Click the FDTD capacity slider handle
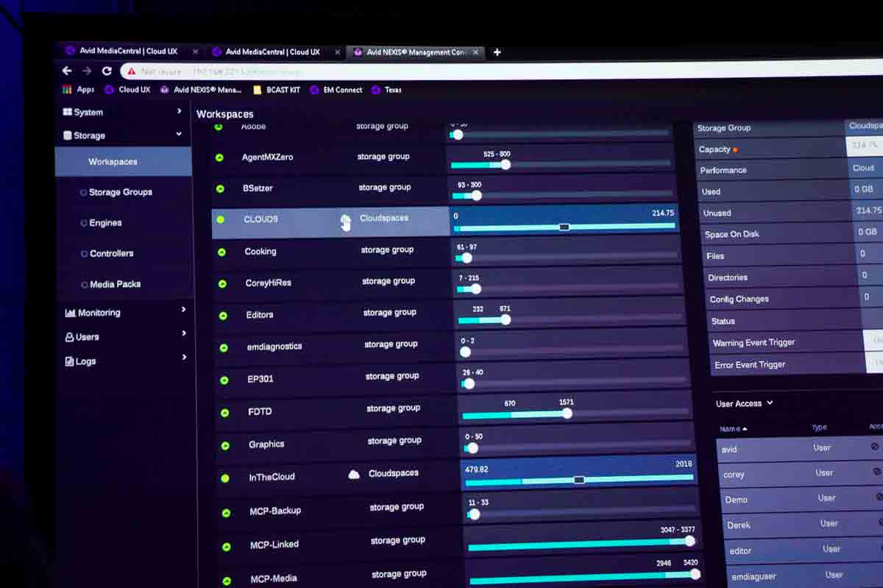883x588 pixels. coord(567,414)
